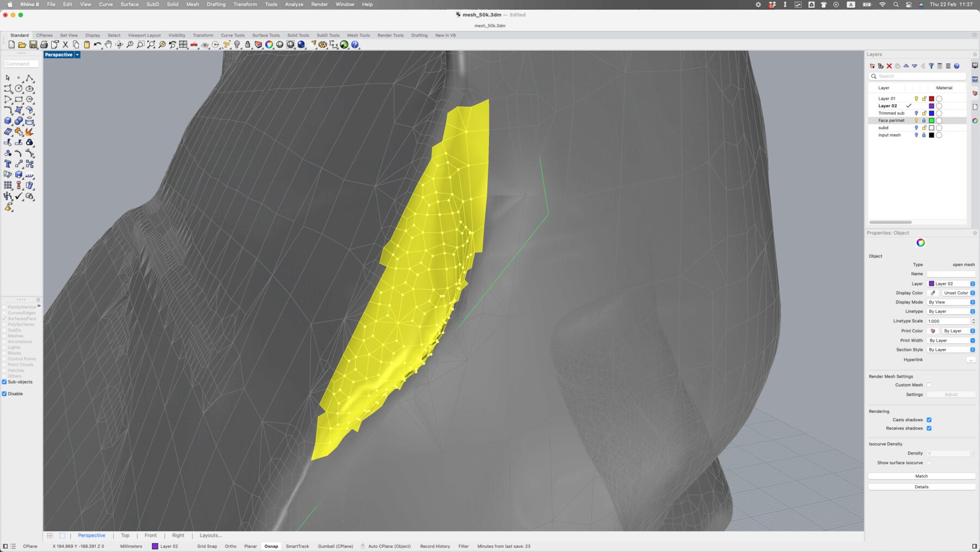Click the New file icon in Standard toolbar
The image size is (980, 552).
point(11,45)
